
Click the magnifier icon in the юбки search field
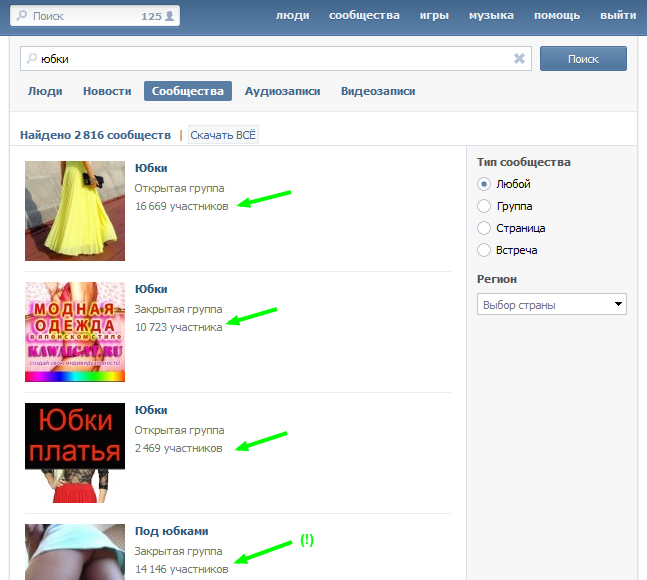point(31,59)
